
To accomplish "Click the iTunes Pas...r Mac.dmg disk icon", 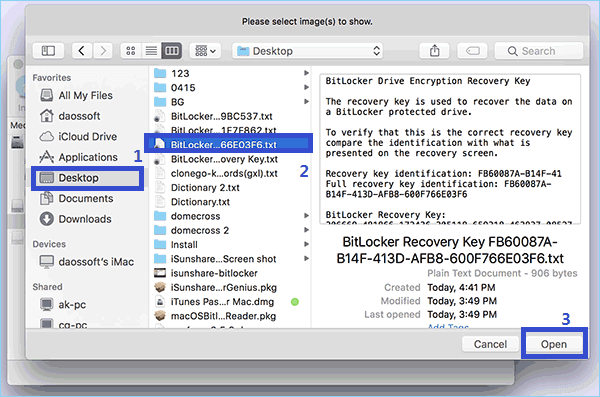I will [160, 302].
